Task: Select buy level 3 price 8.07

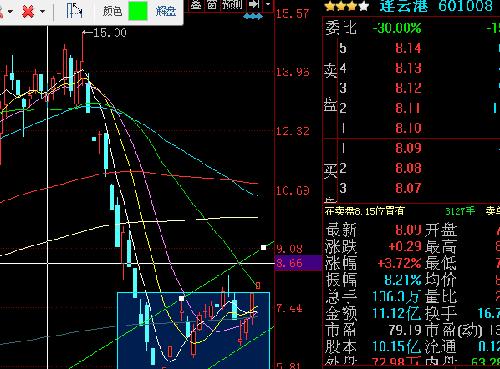Action: 408,188
